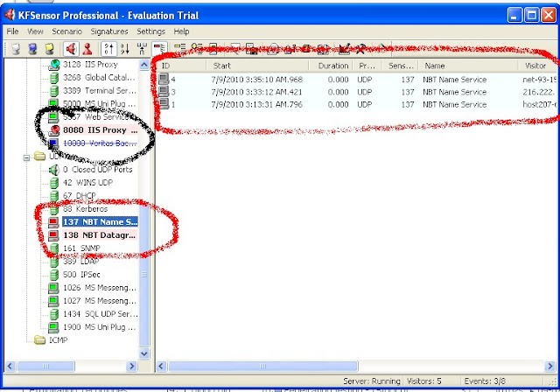Collapse the UDP folder tree node
The width and height of the screenshot is (560, 392).
(x=26, y=157)
